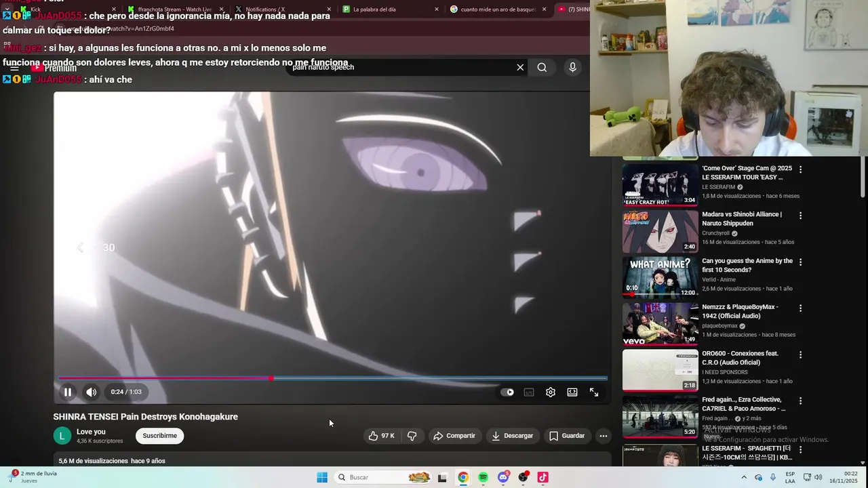This screenshot has height=488, width=868.
Task: Save video with the Guardar button
Action: pyautogui.click(x=567, y=436)
